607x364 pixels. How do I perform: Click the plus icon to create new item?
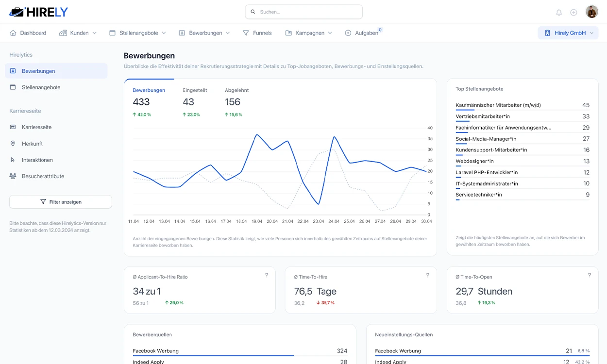[x=573, y=12]
